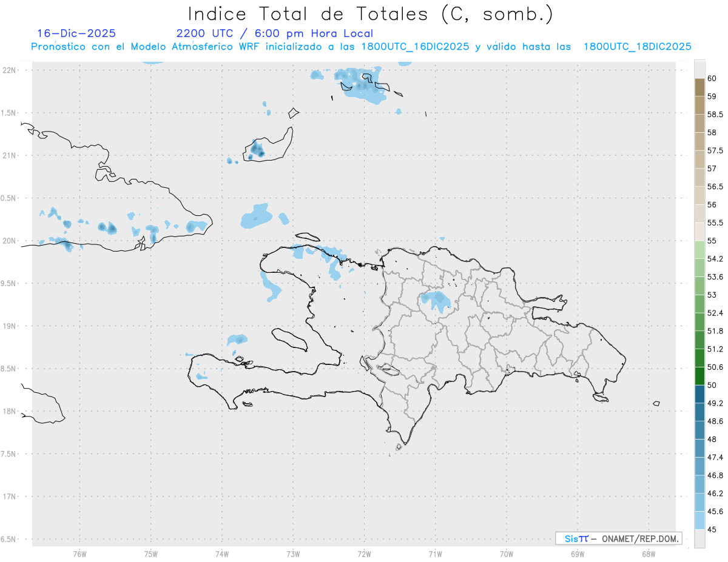This screenshot has width=728, height=562.
Task: Click the dark green swatch between 50 and 50.6
Action: pyautogui.click(x=699, y=376)
